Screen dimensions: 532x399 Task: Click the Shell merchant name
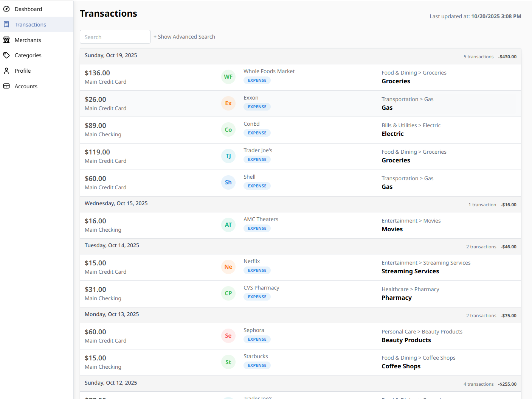(x=250, y=177)
